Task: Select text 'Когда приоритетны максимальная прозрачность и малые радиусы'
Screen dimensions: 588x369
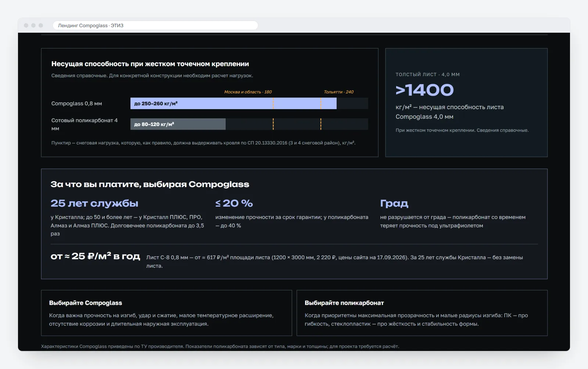Action: click(386, 315)
